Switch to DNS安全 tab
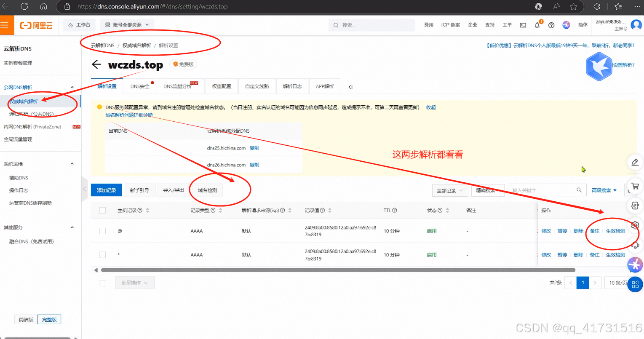644x339 pixels. [x=140, y=86]
